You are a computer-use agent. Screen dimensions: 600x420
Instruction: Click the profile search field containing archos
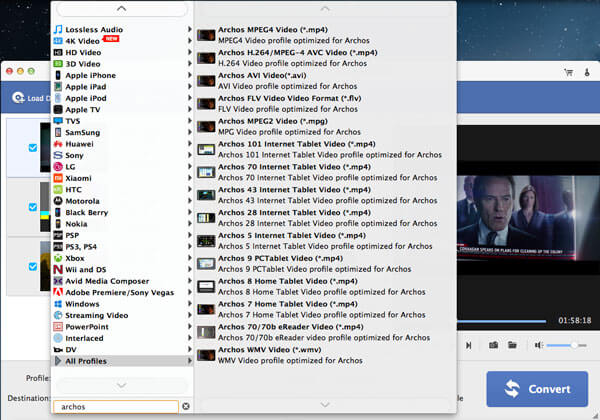116,407
